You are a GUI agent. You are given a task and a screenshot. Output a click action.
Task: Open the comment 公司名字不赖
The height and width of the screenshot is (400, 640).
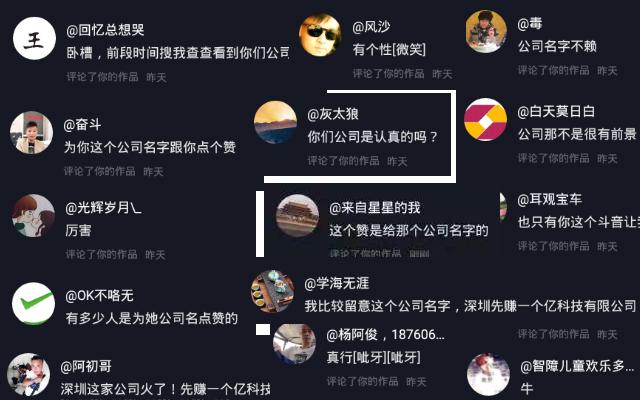click(x=557, y=46)
